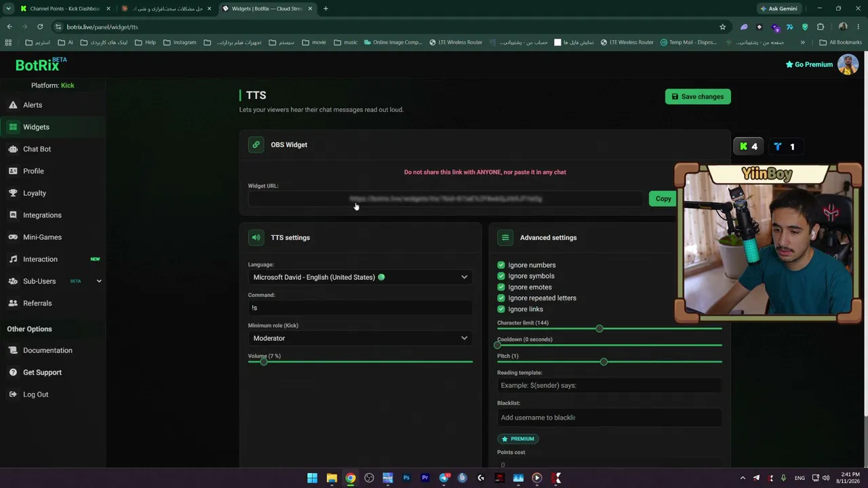The height and width of the screenshot is (488, 868).
Task: Switch to the Widgets BotRix browser tab
Action: point(267,9)
